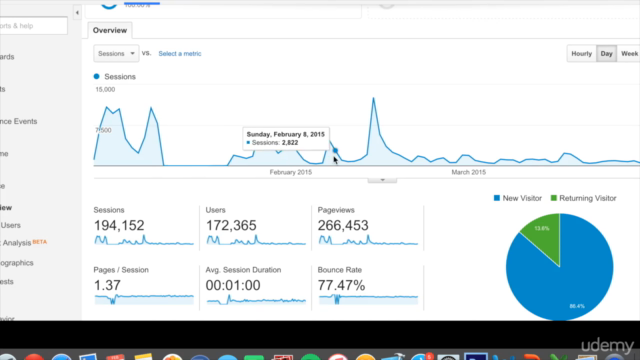This screenshot has height=360, width=640.
Task: Open Intelligence Events in the sidebar
Action: [19, 121]
